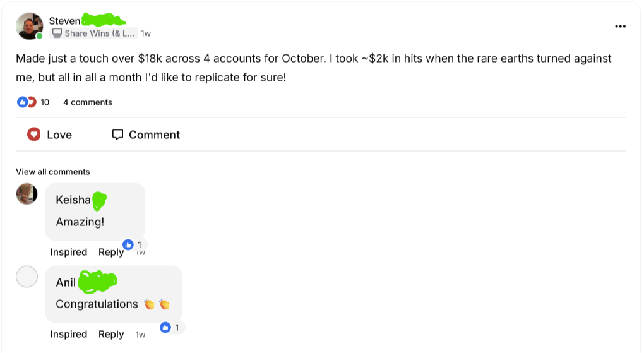Image resolution: width=644 pixels, height=353 pixels.
Task: Reply to Keisha's Amazing comment
Action: [x=111, y=252]
